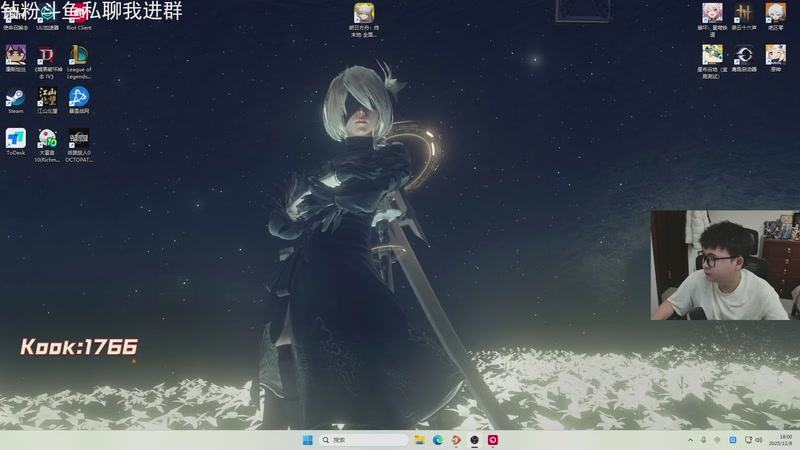This screenshot has height=450, width=800.
Task: Click the taskbar search box
Action: [363, 440]
